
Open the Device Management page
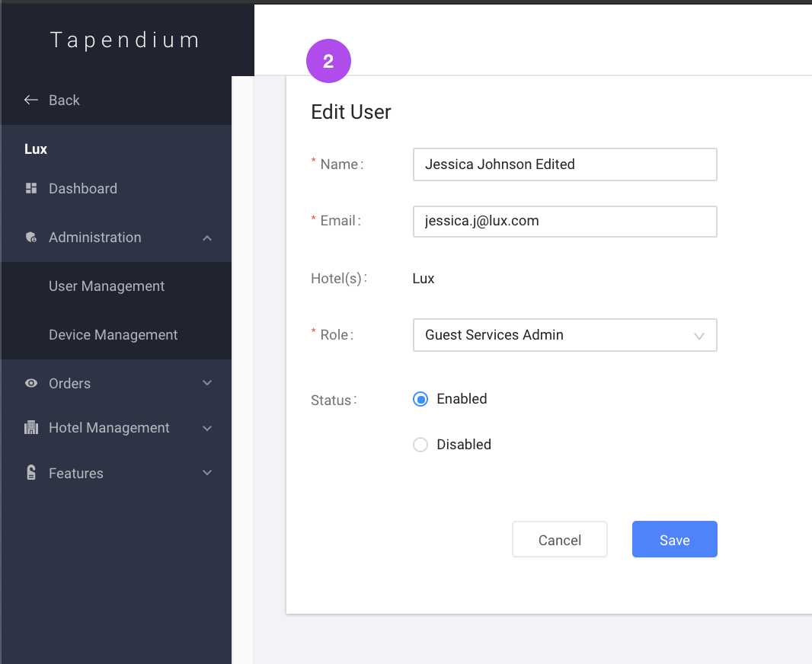click(x=113, y=334)
